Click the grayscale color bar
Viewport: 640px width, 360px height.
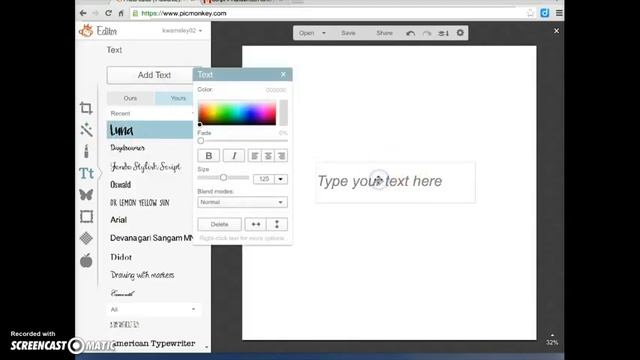click(x=284, y=112)
